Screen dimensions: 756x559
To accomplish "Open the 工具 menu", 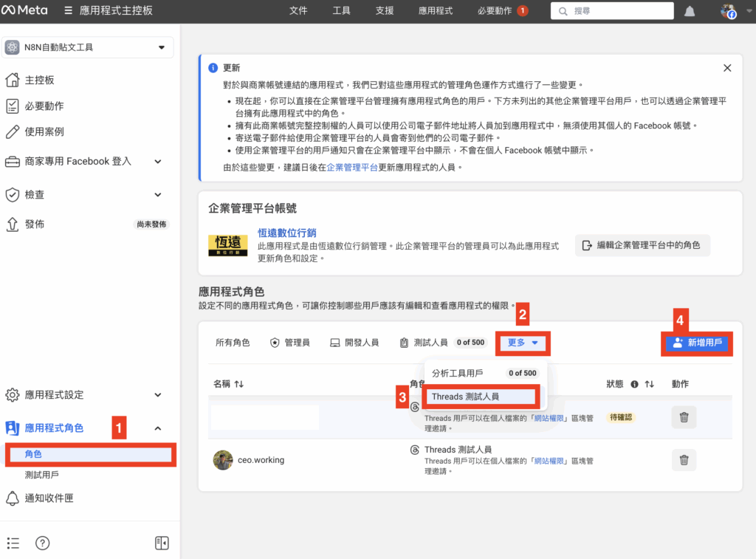I will coord(341,10).
